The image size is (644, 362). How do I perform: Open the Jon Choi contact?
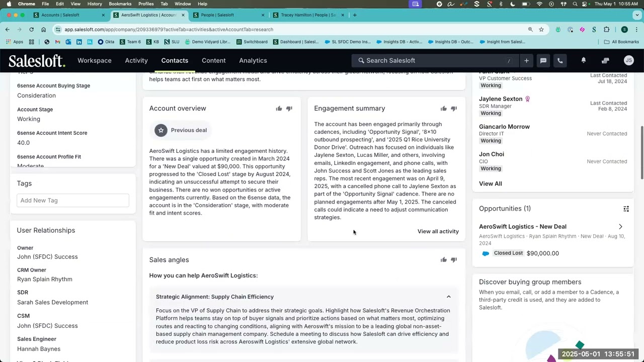pyautogui.click(x=492, y=154)
